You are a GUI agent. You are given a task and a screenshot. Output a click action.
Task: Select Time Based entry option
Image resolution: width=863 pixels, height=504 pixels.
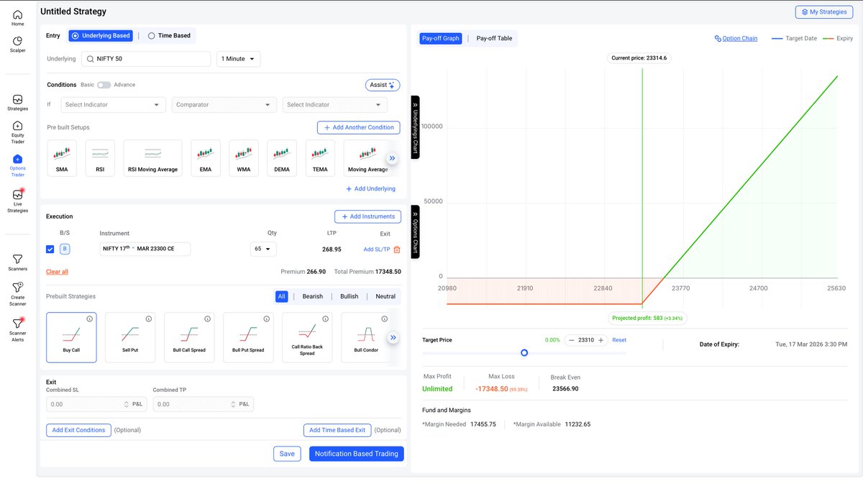click(x=170, y=35)
